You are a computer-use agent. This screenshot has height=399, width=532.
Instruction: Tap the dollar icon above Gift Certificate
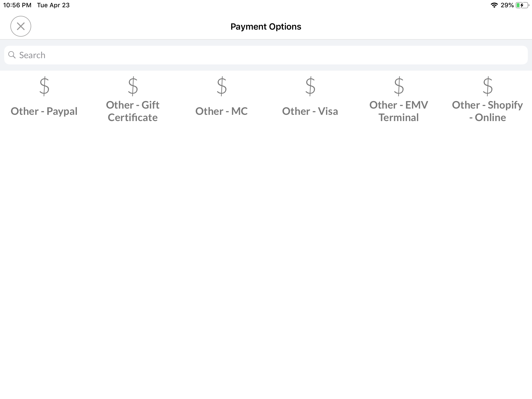click(133, 86)
